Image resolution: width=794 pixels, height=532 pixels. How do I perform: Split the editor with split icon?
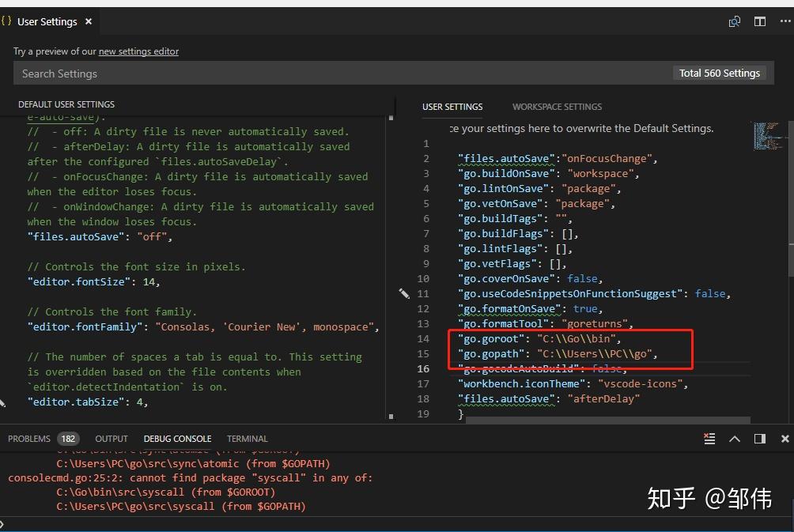tap(759, 21)
